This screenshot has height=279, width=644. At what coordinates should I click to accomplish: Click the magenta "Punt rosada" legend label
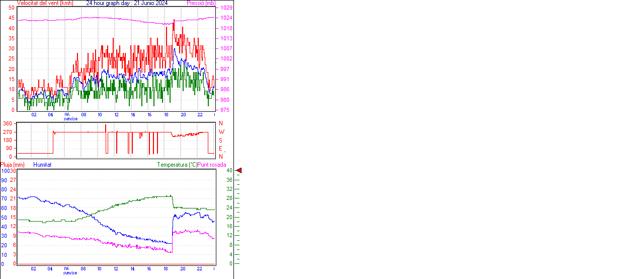[x=212, y=165]
